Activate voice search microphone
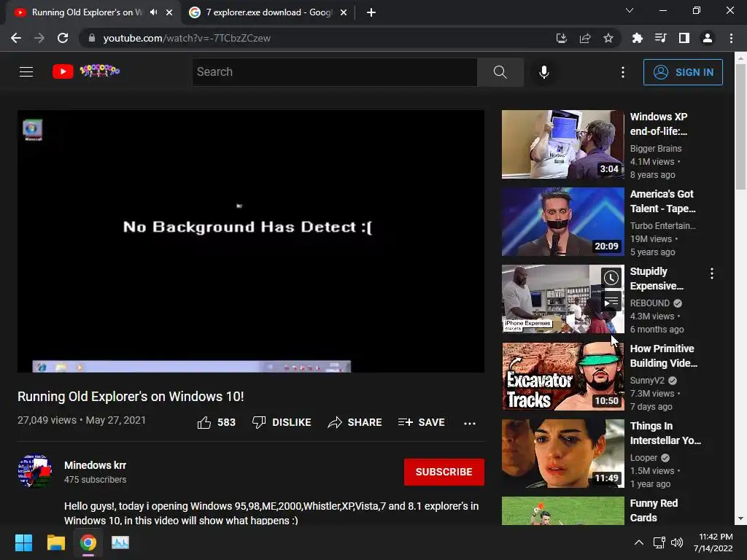 coord(544,72)
